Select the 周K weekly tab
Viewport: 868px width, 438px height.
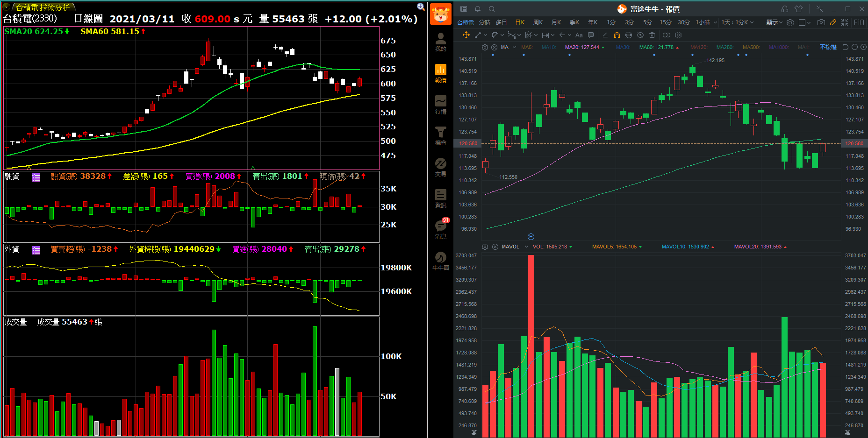tap(538, 22)
